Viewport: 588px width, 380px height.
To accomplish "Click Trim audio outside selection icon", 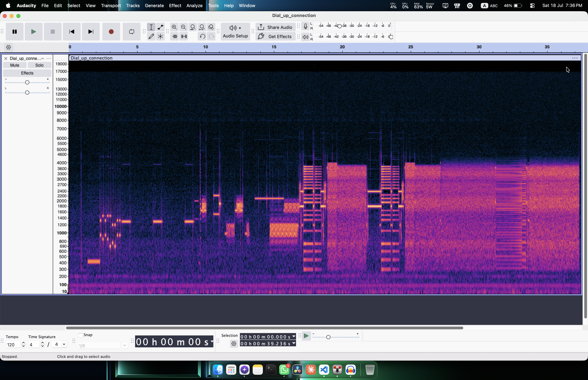I will coord(175,37).
